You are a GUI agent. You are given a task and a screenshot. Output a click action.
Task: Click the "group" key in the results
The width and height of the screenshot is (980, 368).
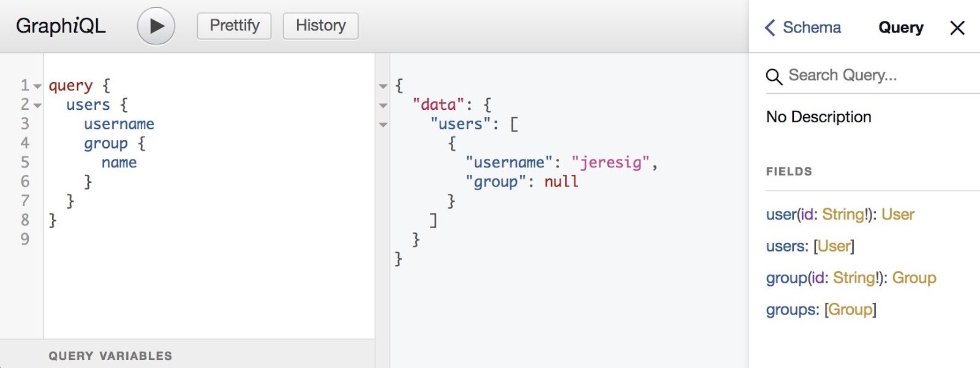pos(496,182)
